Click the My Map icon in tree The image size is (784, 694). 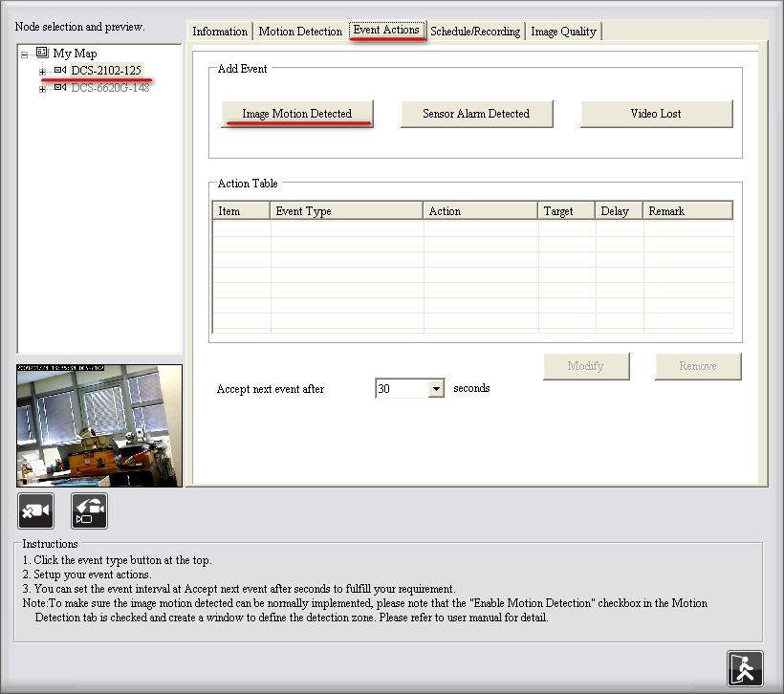pyautogui.click(x=42, y=54)
